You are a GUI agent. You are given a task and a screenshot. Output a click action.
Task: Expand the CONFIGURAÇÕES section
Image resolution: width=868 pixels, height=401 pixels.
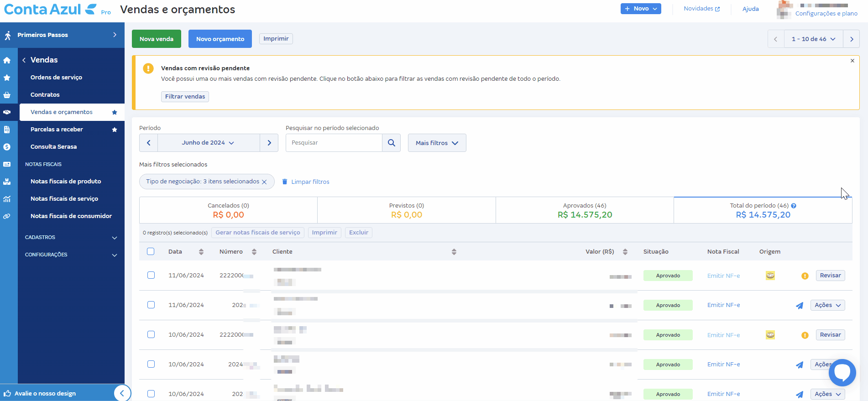click(x=71, y=255)
